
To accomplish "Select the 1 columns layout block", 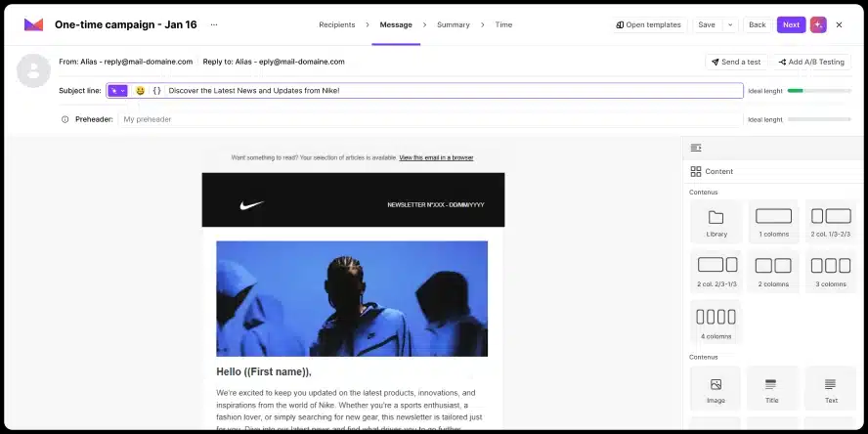I will click(773, 222).
